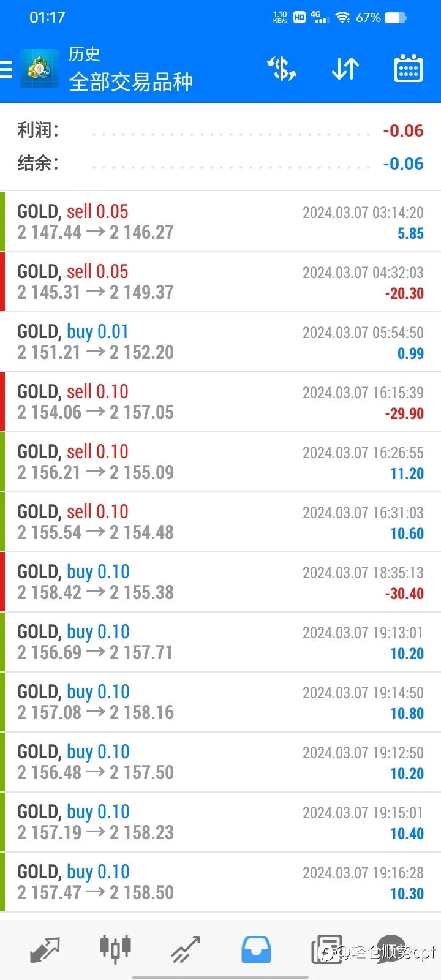Switch to the Quotes tab icon
The width and height of the screenshot is (441, 980).
pos(45,949)
